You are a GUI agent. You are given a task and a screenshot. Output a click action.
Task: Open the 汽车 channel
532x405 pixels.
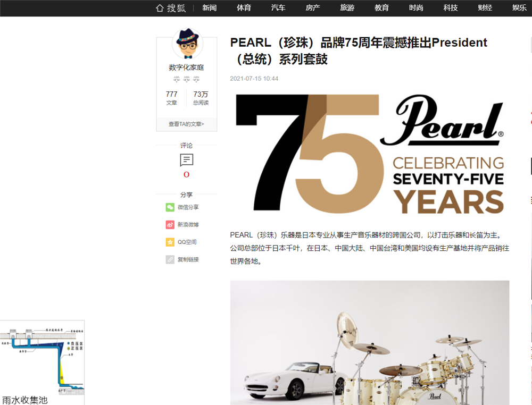[278, 8]
